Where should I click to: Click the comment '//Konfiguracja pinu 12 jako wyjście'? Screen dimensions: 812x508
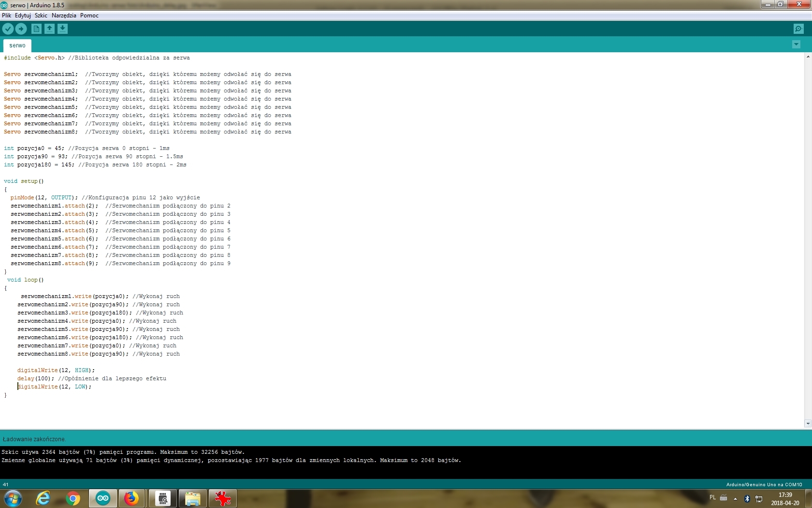pyautogui.click(x=141, y=198)
